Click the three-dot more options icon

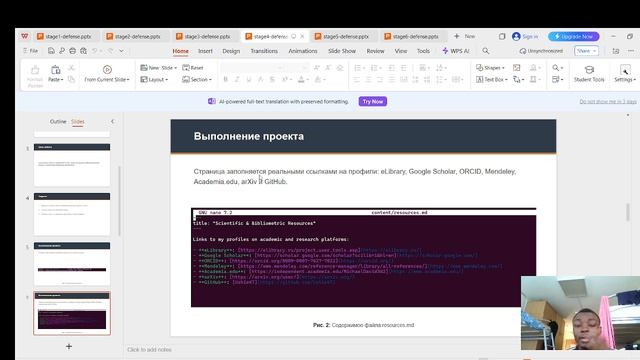coord(631,51)
